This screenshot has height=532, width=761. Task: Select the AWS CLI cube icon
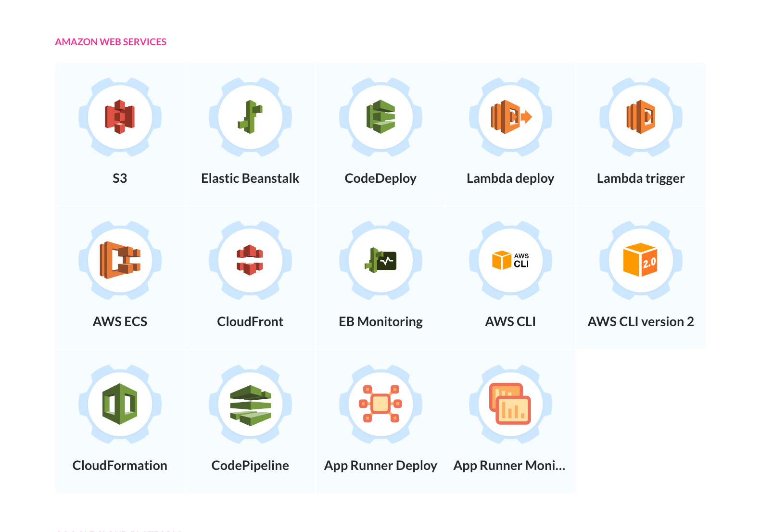coord(511,260)
